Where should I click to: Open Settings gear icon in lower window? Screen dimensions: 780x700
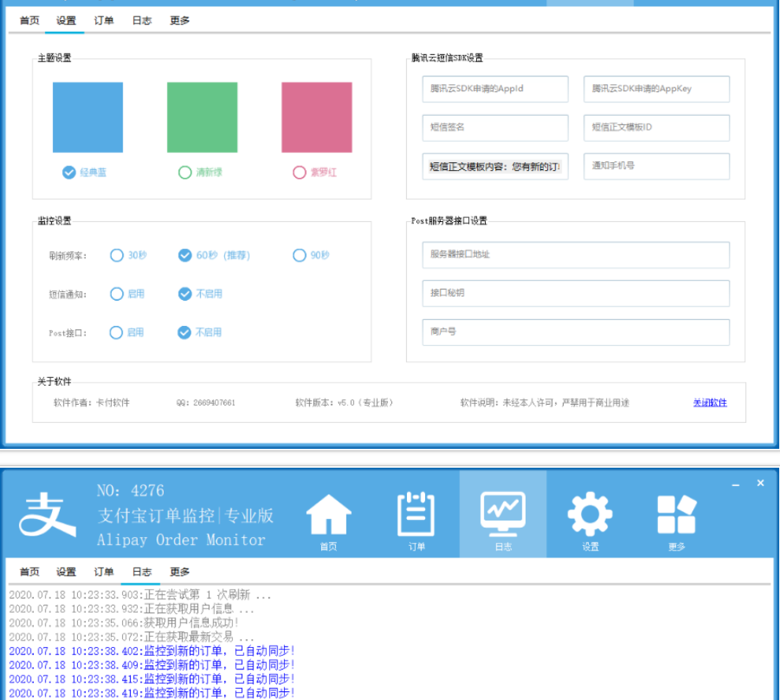click(590, 520)
